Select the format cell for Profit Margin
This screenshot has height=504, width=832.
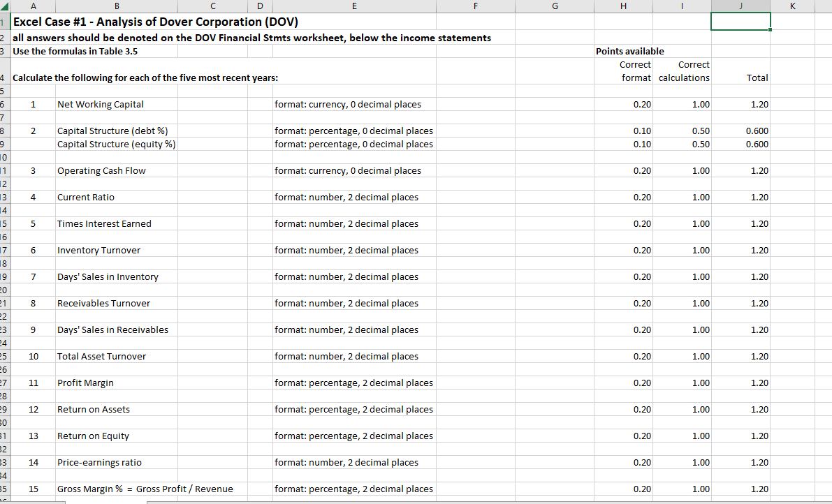tap(354, 383)
